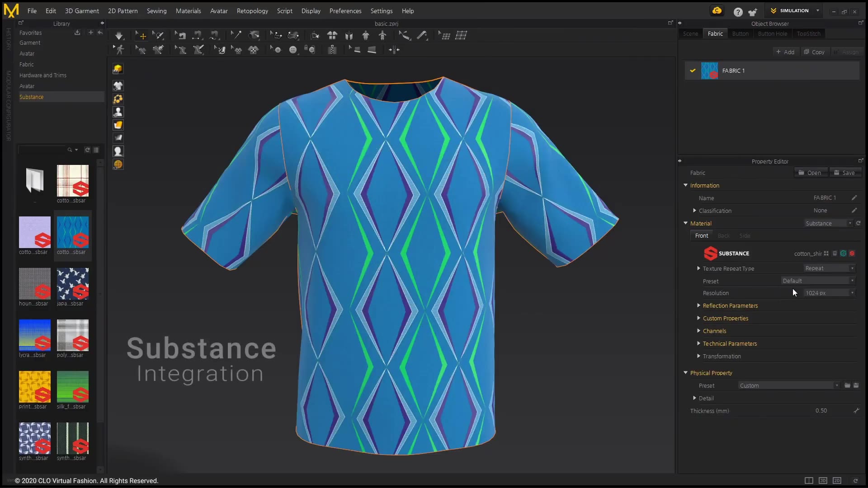Viewport: 868px width, 488px height.
Task: Click the Pinch arrows tool
Action: point(394,50)
